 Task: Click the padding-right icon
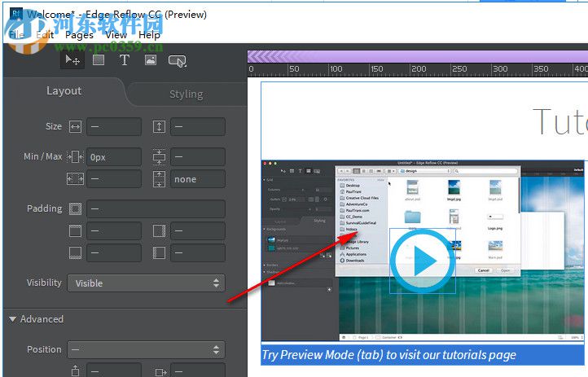point(159,230)
